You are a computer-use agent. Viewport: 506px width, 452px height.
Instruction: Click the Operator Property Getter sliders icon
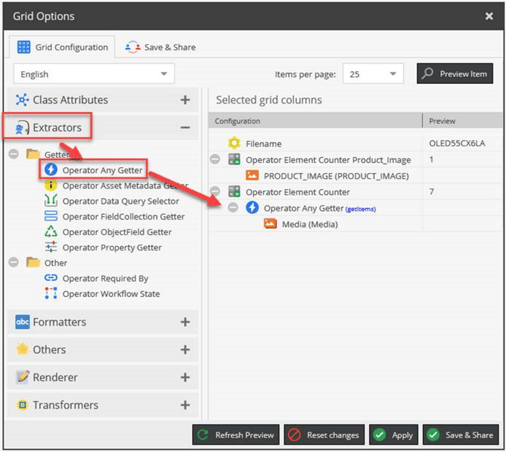coord(51,247)
